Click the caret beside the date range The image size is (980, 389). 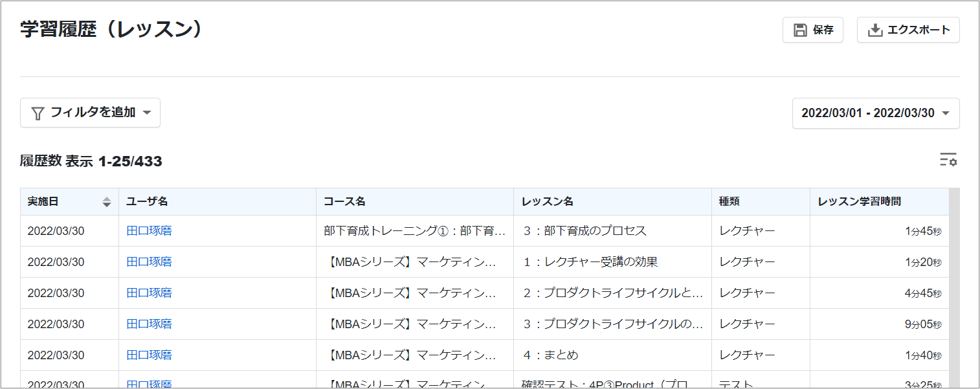pos(946,113)
